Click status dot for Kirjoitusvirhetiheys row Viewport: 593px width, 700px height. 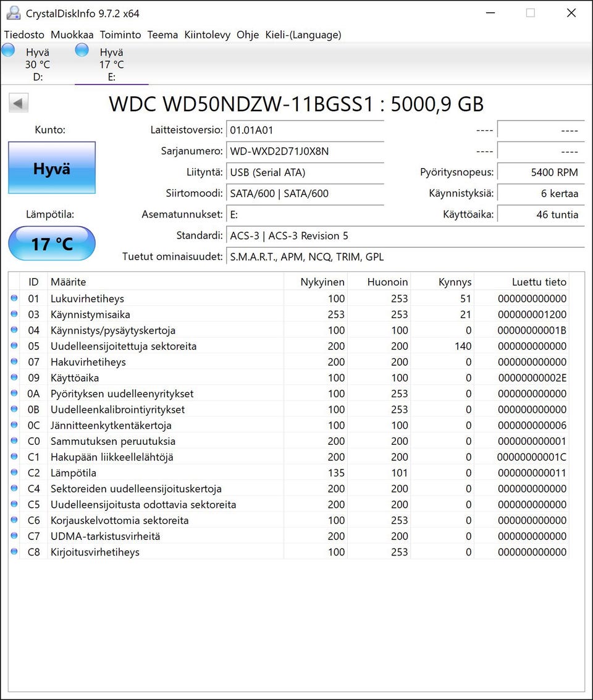(x=14, y=552)
